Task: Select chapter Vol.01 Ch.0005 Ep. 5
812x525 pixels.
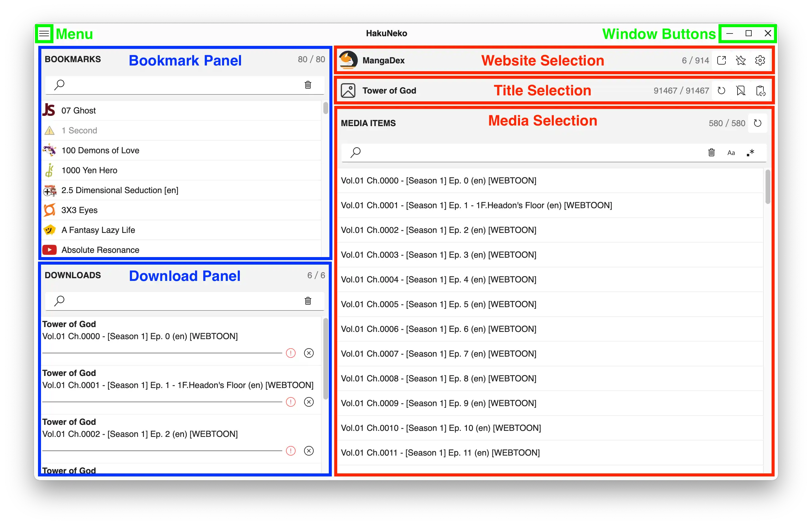Action: pyautogui.click(x=438, y=304)
